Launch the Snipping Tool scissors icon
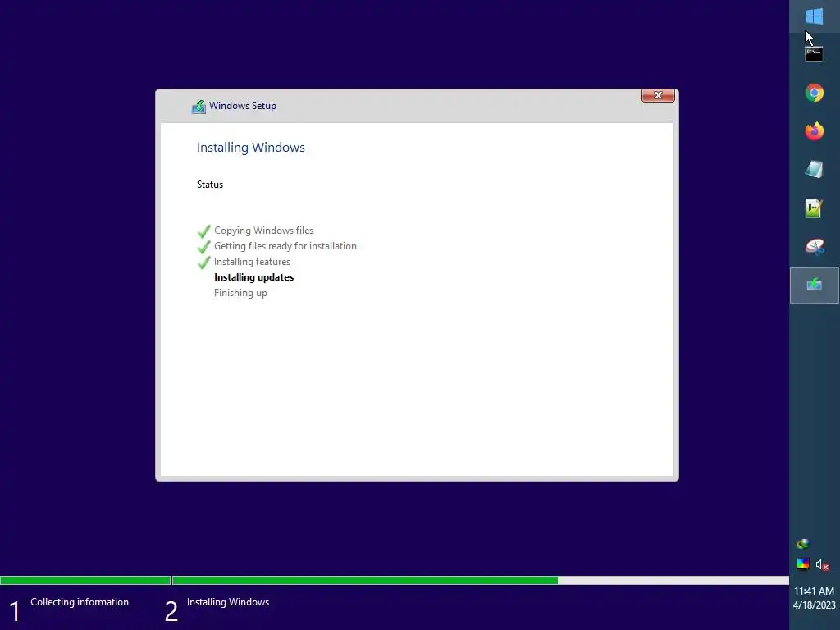Image resolution: width=840 pixels, height=630 pixels. (815, 246)
